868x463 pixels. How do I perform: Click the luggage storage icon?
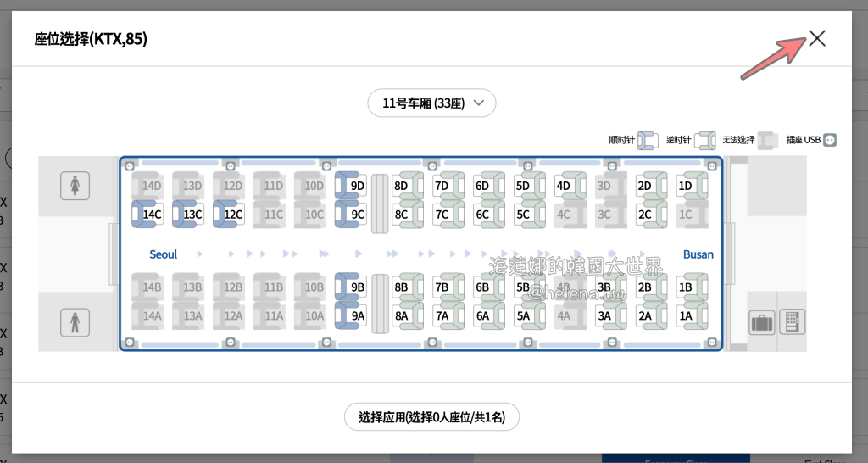(x=762, y=321)
